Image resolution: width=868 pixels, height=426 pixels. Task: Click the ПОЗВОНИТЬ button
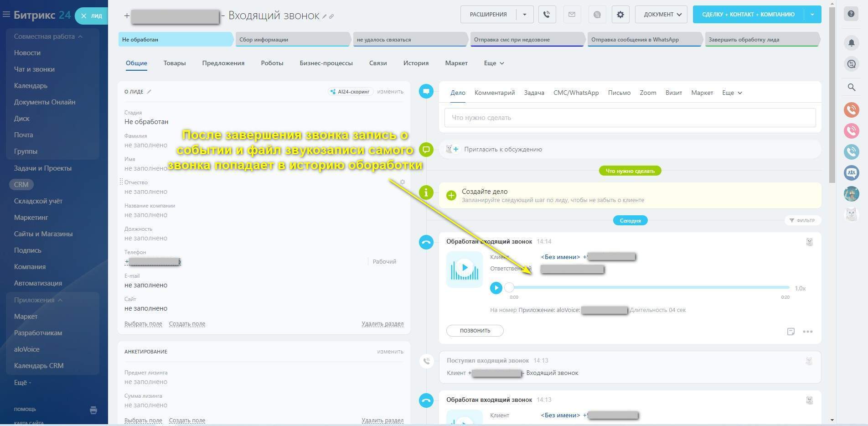click(x=475, y=331)
